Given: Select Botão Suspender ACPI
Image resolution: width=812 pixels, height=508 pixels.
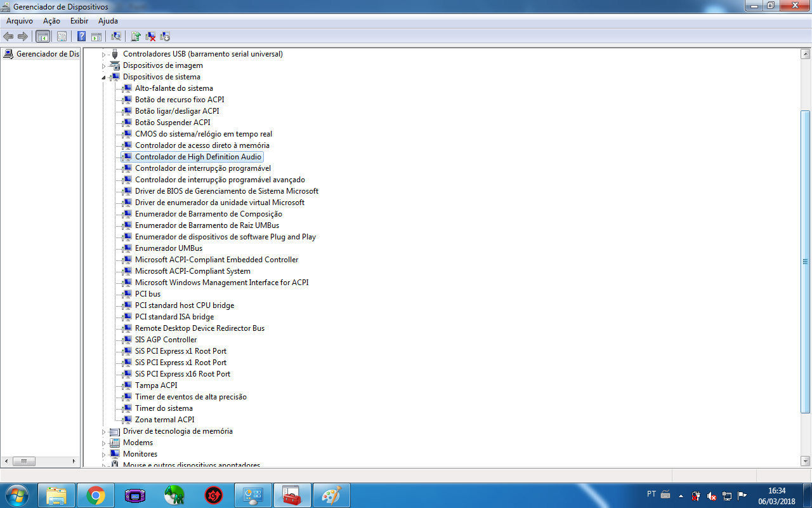Looking at the screenshot, I should tap(173, 123).
